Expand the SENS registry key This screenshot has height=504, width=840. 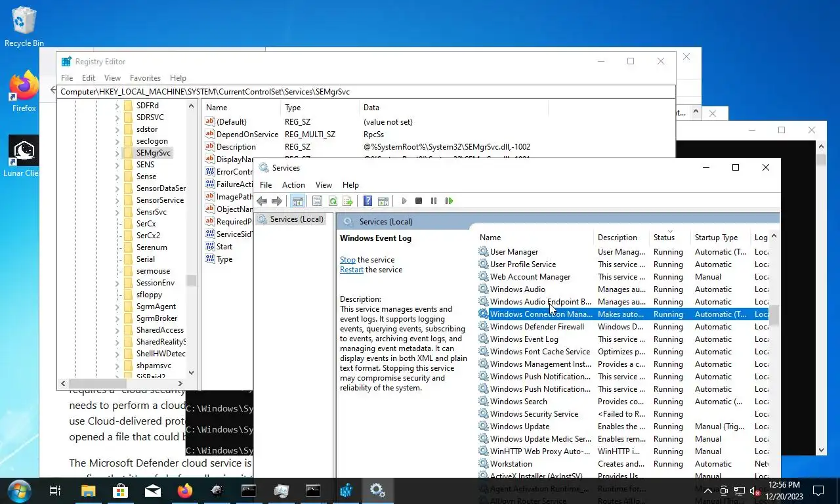point(117,165)
